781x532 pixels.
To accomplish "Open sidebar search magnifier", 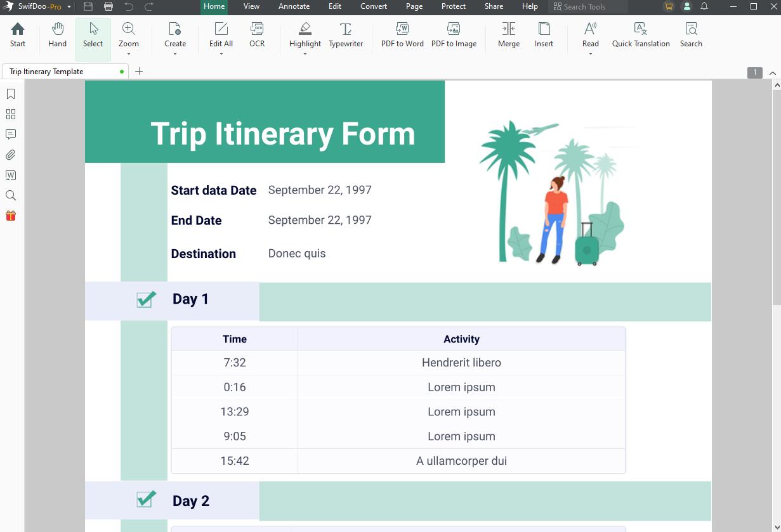I will pos(11,195).
